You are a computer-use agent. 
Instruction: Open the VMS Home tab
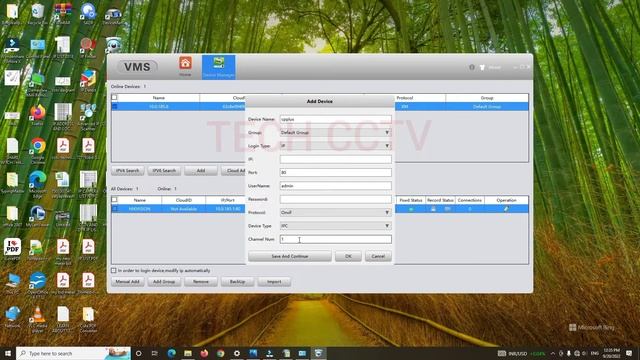[185, 67]
